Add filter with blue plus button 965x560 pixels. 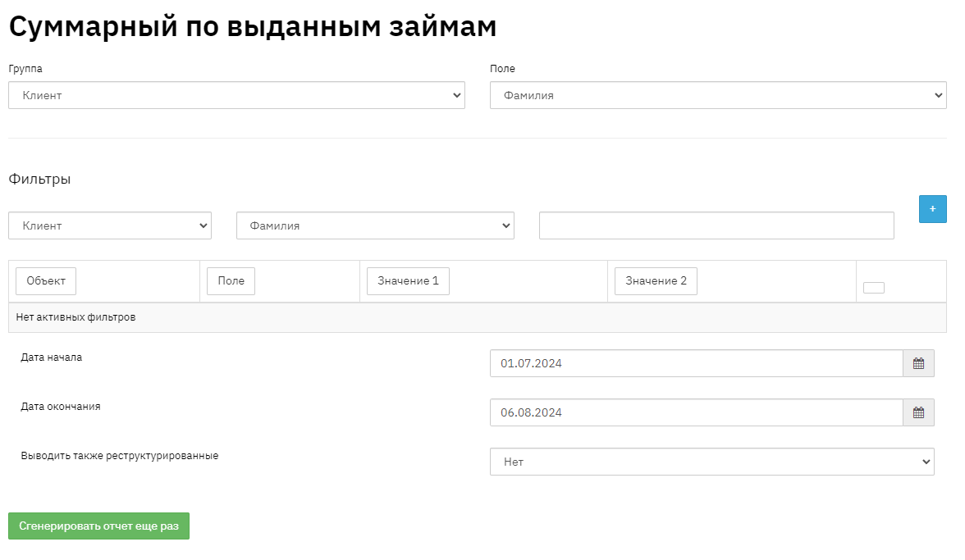click(932, 209)
